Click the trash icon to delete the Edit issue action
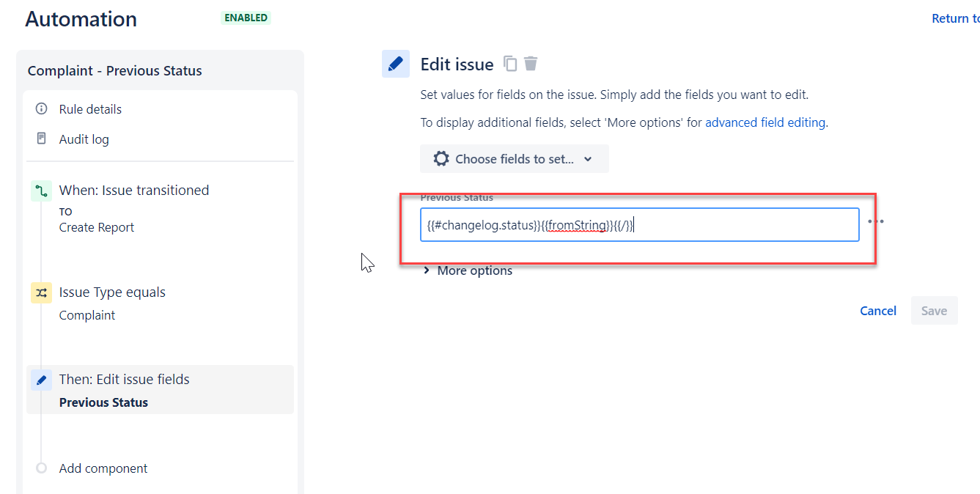Image resolution: width=980 pixels, height=494 pixels. (x=531, y=64)
